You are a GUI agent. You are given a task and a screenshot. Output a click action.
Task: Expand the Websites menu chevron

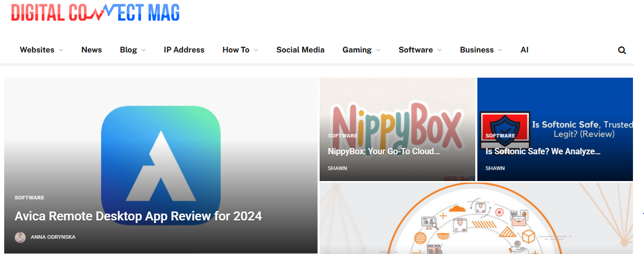click(61, 50)
